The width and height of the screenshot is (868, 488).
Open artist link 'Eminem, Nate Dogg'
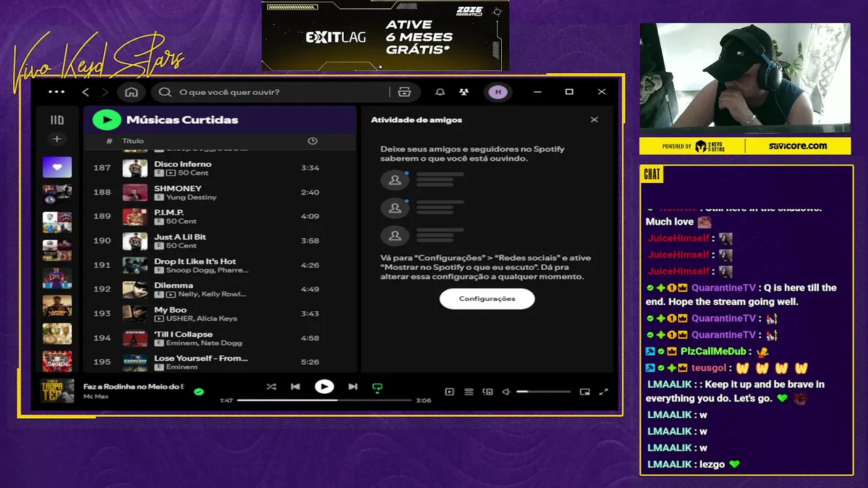(x=204, y=343)
